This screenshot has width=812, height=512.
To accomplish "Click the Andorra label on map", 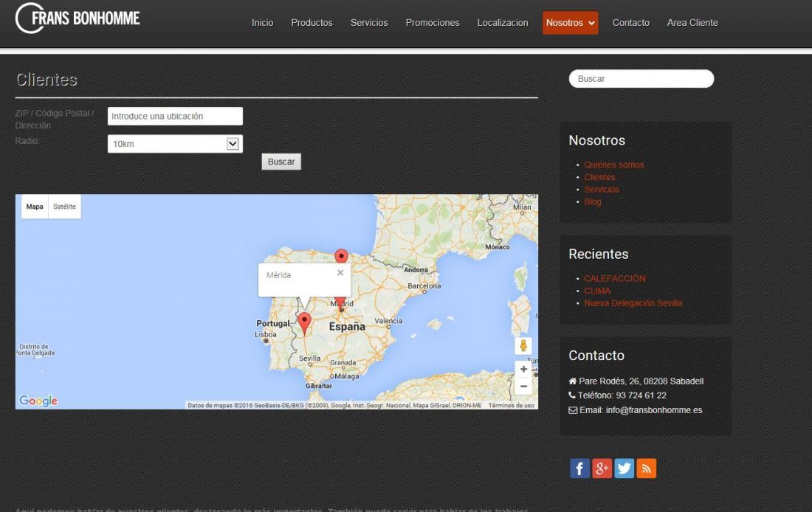I will point(416,270).
